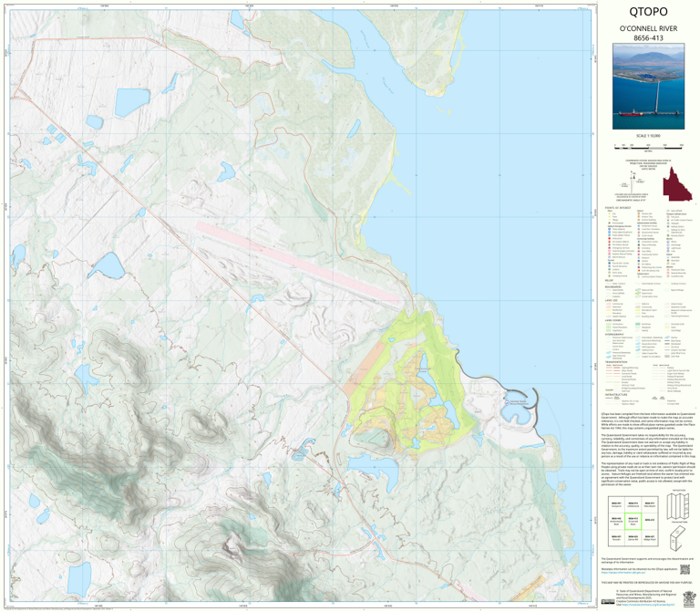Click the QTOPO map title

pyautogui.click(x=648, y=12)
